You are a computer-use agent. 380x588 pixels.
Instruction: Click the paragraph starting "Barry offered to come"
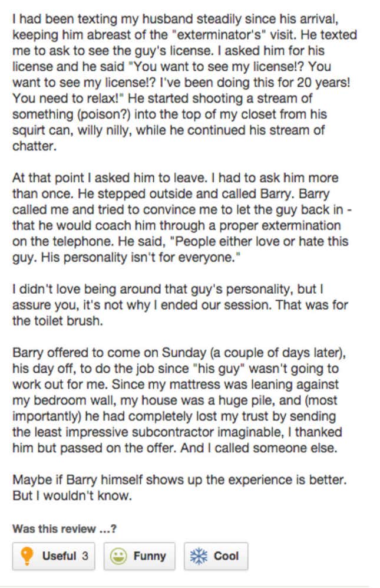point(179,400)
